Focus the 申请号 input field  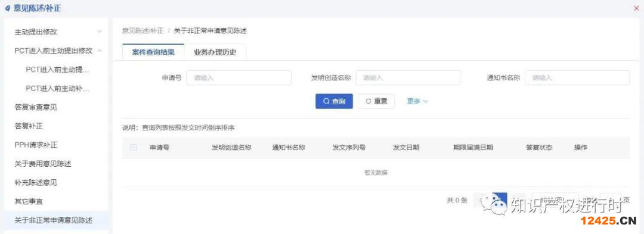click(x=239, y=78)
